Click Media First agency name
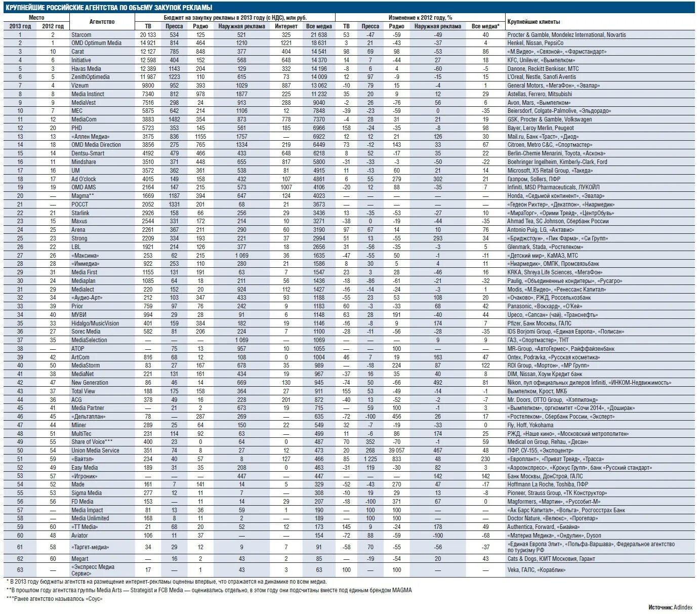700x614 pixels. [x=85, y=272]
